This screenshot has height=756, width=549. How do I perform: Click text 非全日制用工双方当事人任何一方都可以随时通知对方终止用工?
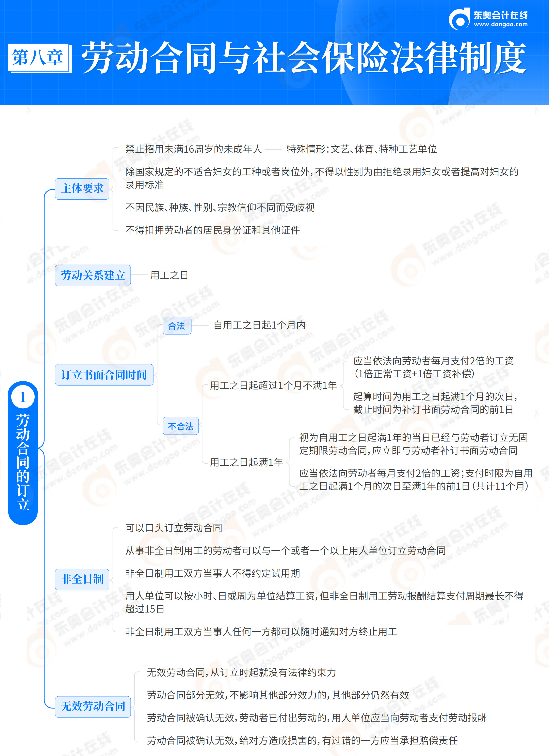[x=261, y=632]
